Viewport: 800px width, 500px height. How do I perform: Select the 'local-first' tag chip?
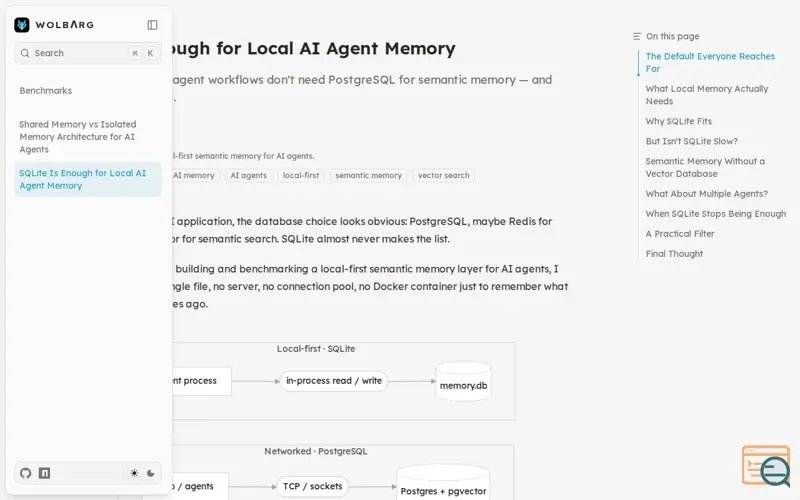pos(301,175)
